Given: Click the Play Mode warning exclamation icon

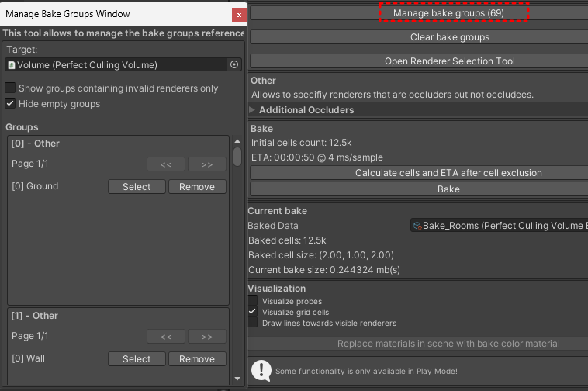Looking at the screenshot, I should (261, 370).
